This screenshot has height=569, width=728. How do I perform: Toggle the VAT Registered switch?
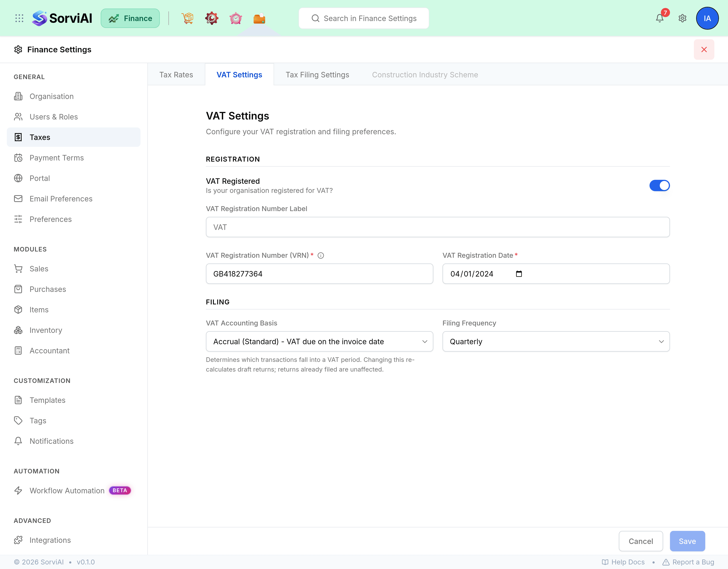click(659, 185)
